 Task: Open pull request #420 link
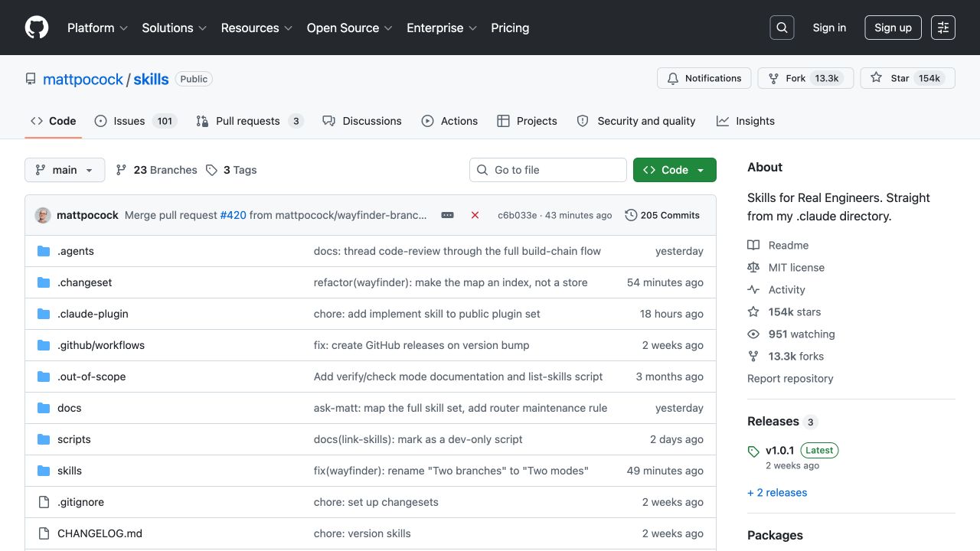[234, 215]
